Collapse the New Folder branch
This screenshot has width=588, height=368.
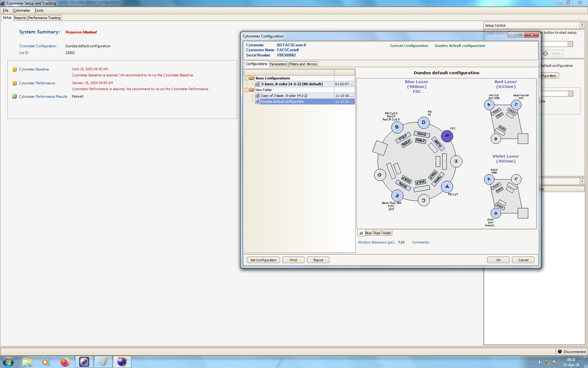pos(246,90)
